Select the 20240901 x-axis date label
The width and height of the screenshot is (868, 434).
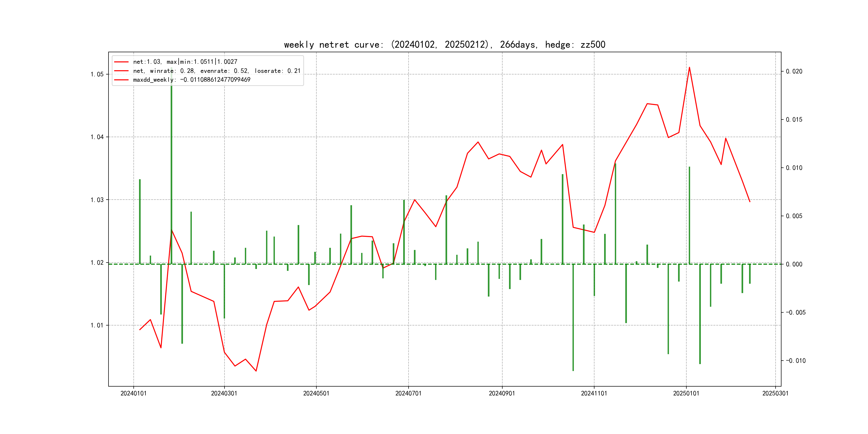tap(502, 393)
